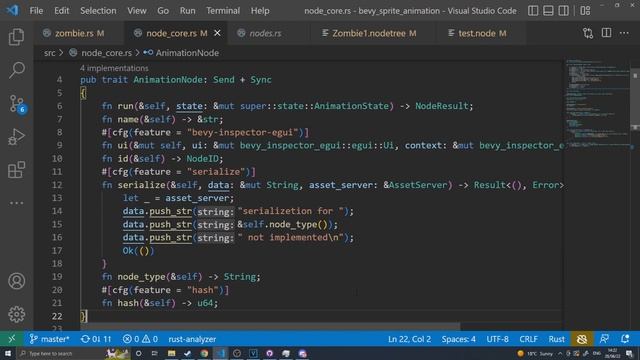The image size is (640, 360).
Task: Open File Explorer from the taskbar
Action: click(x=171, y=353)
